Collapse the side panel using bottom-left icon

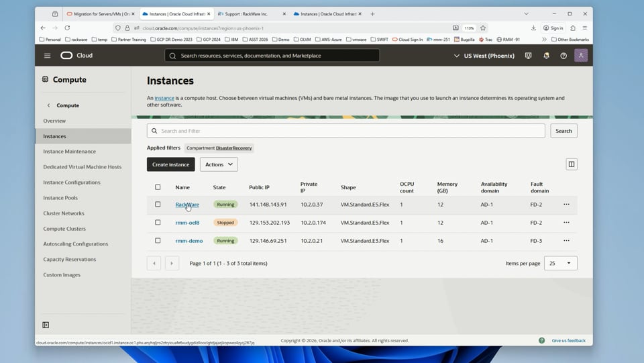pos(46,325)
